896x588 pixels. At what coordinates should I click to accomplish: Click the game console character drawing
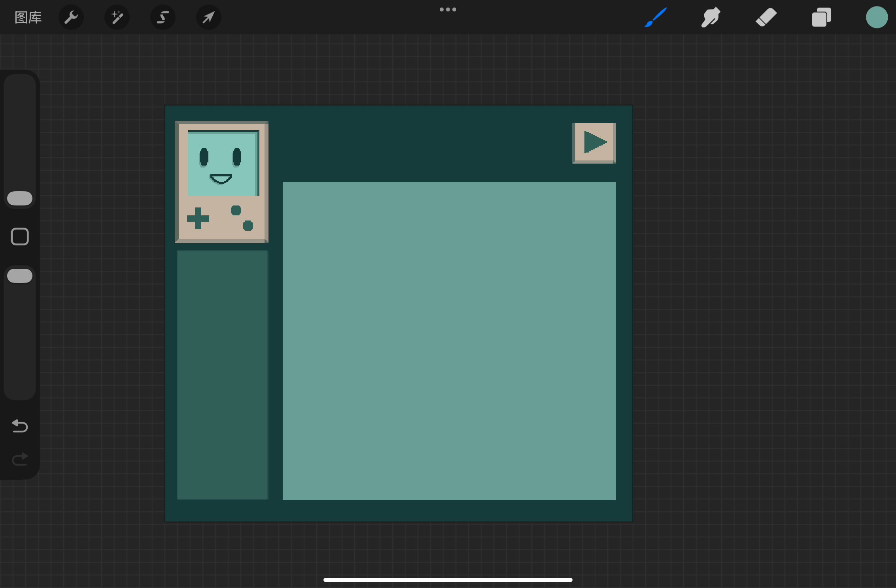(222, 182)
